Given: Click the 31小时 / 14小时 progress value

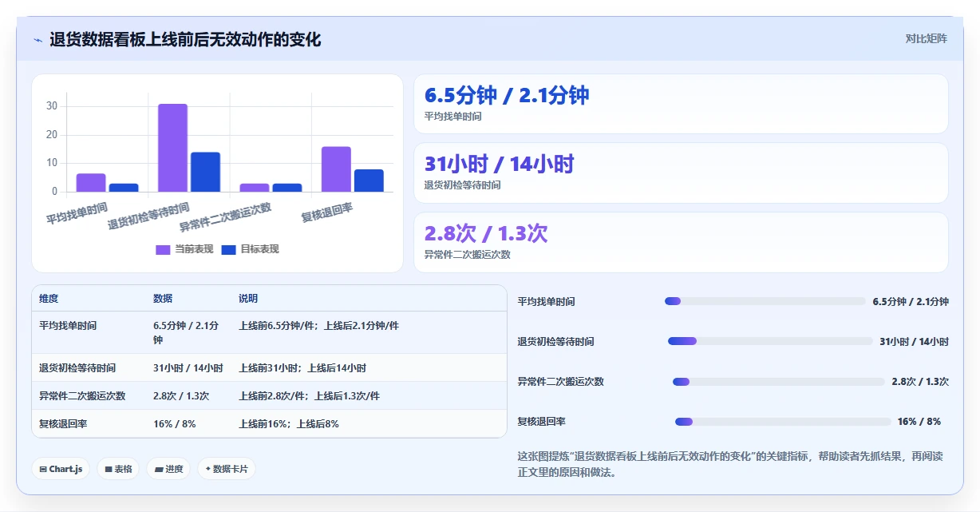Looking at the screenshot, I should point(915,341).
